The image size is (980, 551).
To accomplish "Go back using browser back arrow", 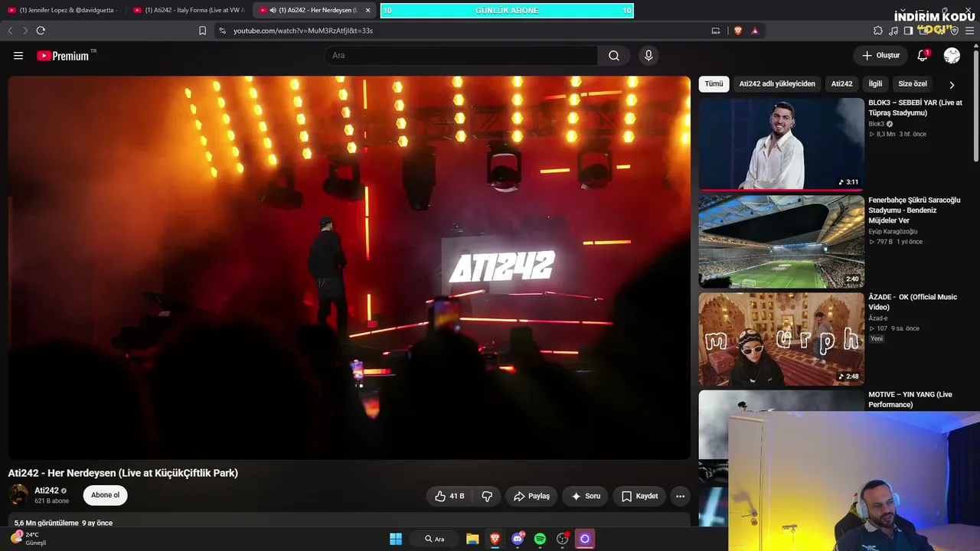I will 10,31.
